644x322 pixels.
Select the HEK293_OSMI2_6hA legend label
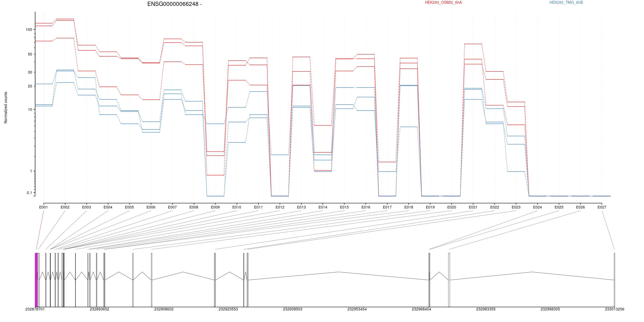tap(443, 2)
